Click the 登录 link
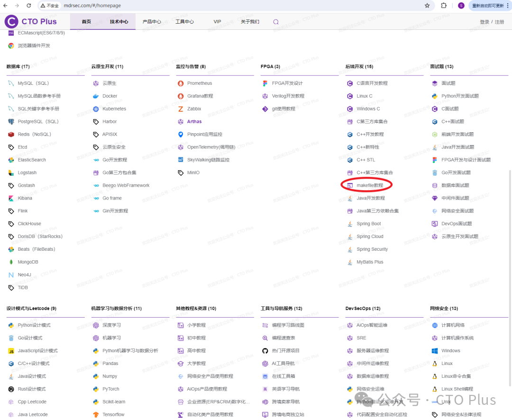Screen dimensions: 512x420 (x=484, y=22)
